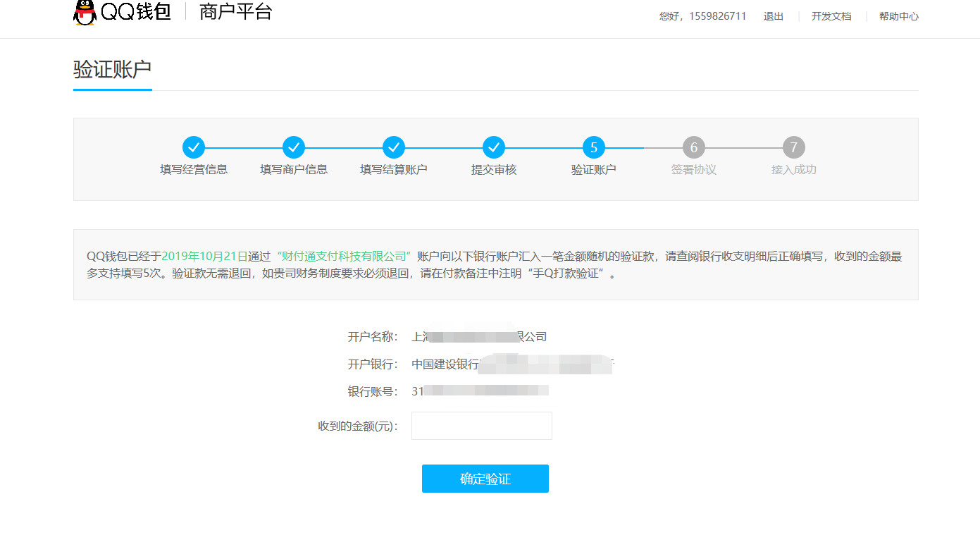Click the 验证账户 step label under step 5
Viewport: 980px width, 547px height.
point(594,170)
